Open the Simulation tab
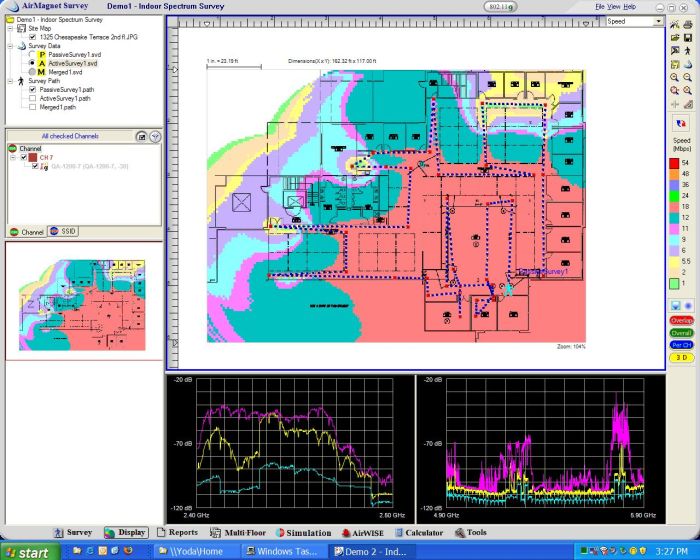The height and width of the screenshot is (560, 700). click(304, 533)
